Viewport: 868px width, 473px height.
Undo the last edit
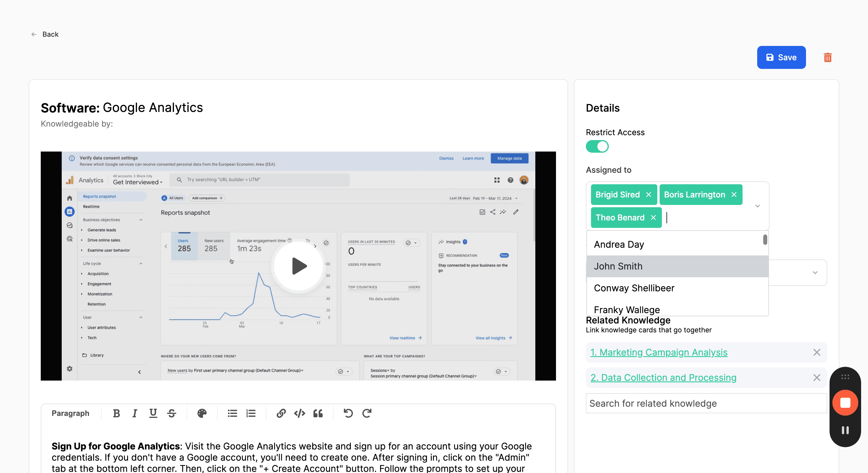coord(348,413)
